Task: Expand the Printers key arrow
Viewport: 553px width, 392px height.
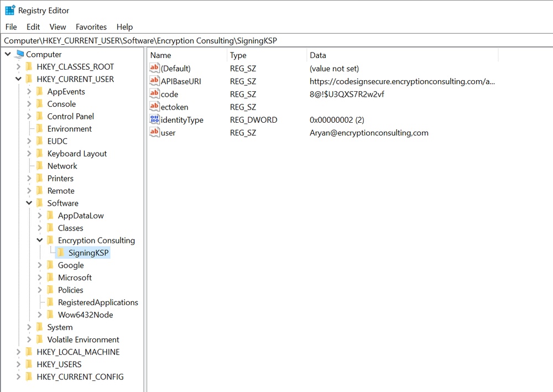Action: [29, 179]
